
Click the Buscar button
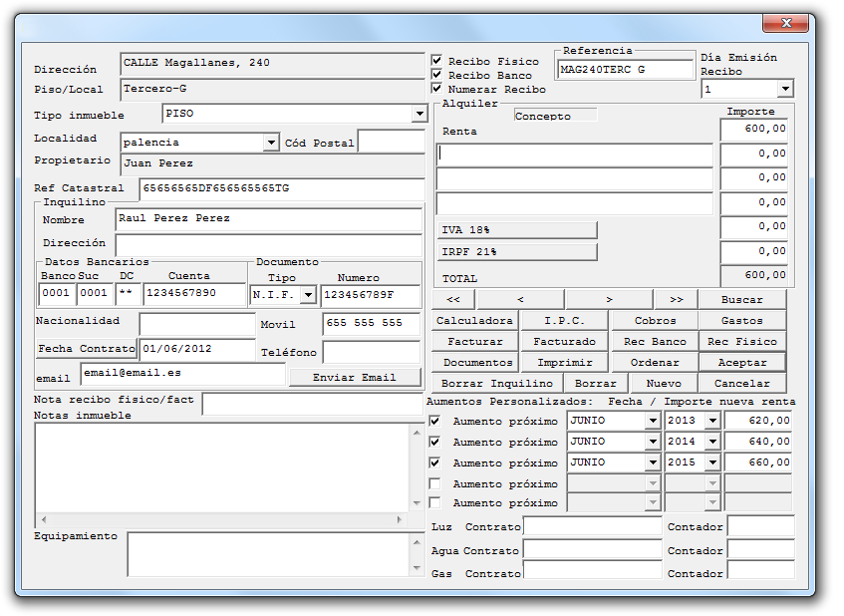[742, 299]
